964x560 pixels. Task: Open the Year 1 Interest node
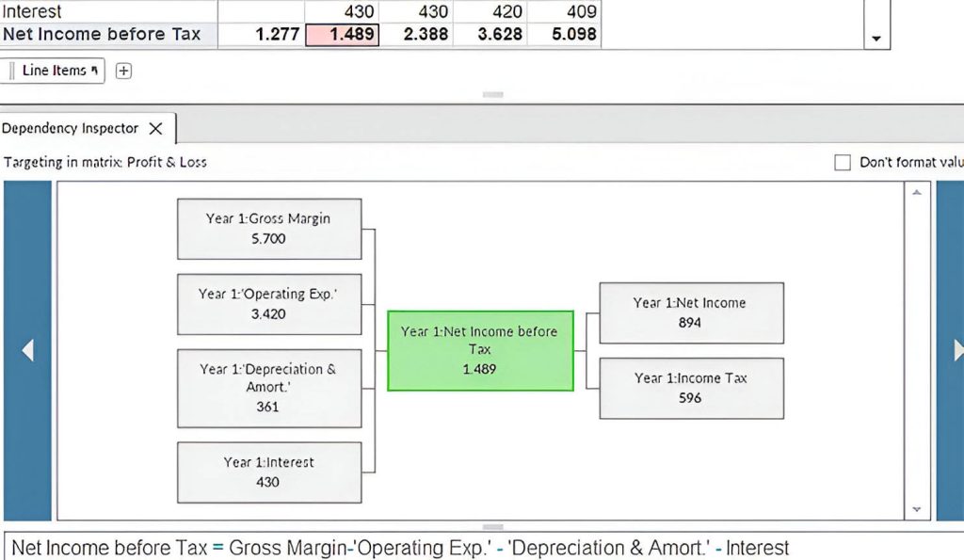pos(269,472)
